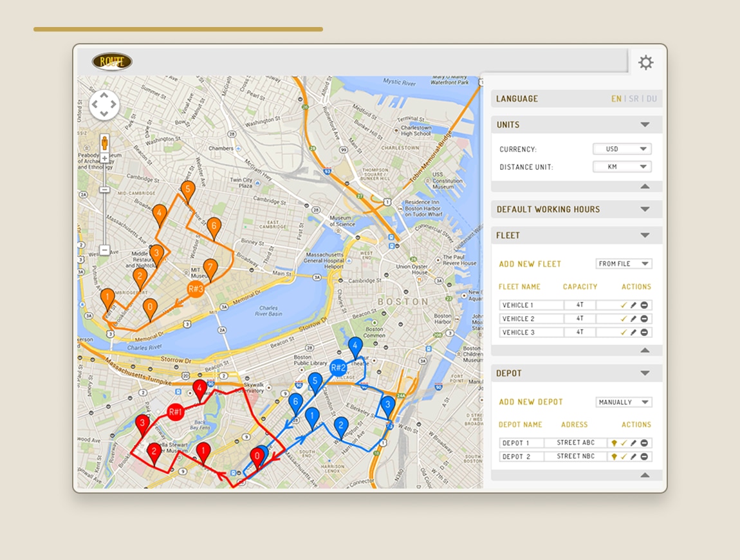
Task: Open the Currency USD dropdown
Action: 622,149
